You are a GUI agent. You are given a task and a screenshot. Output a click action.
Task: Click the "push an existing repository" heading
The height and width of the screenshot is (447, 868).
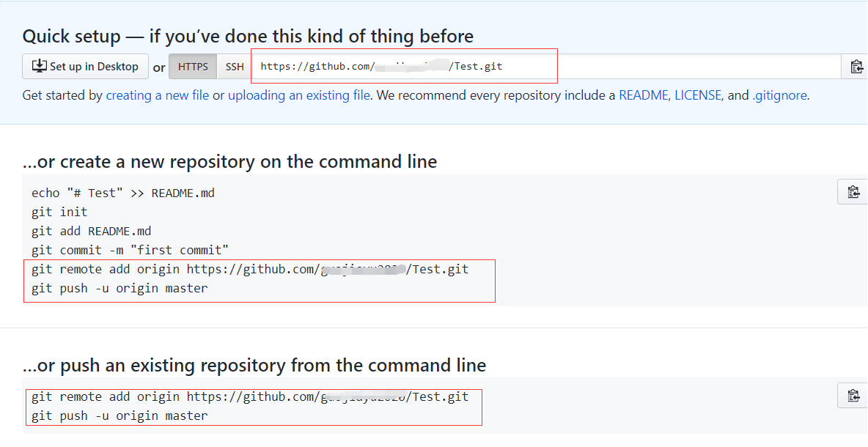coord(254,365)
